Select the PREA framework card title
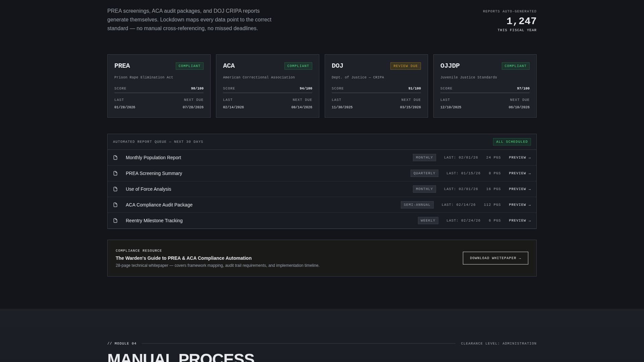The width and height of the screenshot is (644, 362). click(122, 66)
